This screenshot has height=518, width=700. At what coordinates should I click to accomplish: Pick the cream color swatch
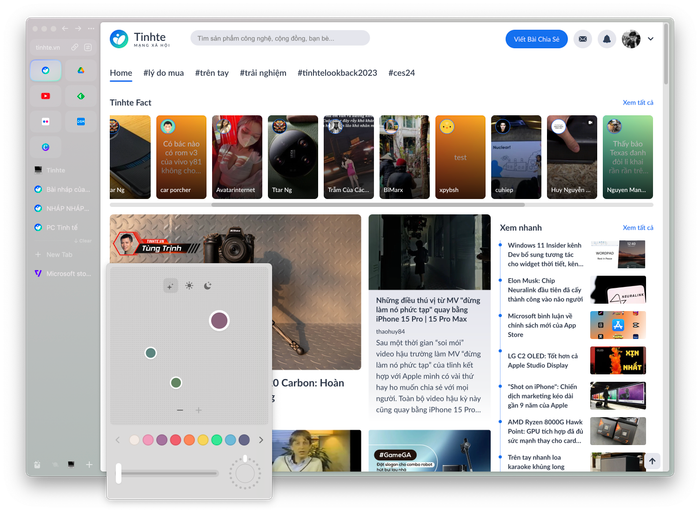point(134,440)
